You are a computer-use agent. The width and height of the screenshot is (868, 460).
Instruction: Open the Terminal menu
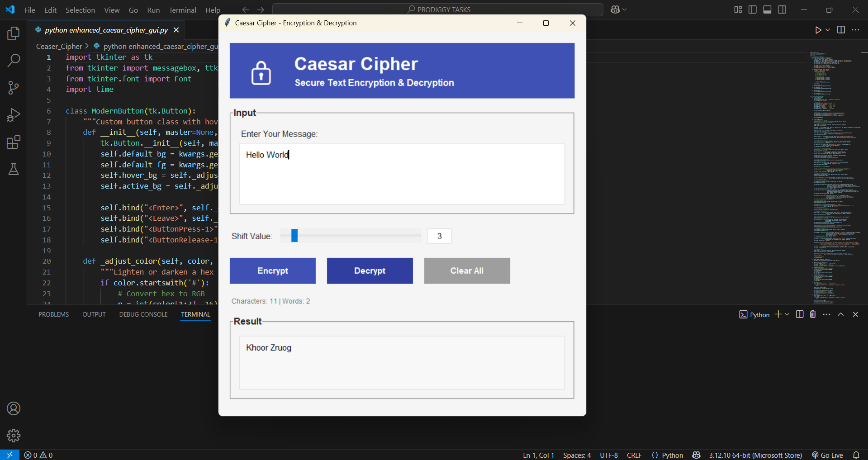[182, 10]
